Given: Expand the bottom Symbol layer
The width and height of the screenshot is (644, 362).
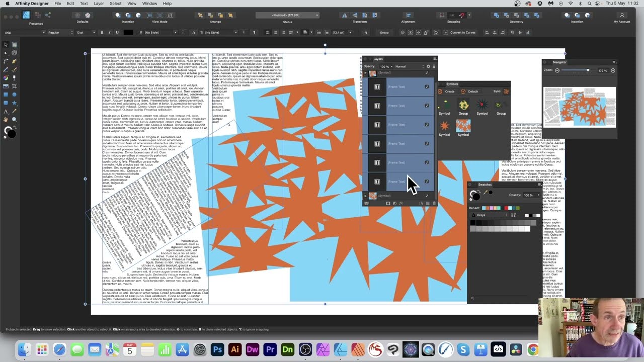Looking at the screenshot, I should click(366, 196).
